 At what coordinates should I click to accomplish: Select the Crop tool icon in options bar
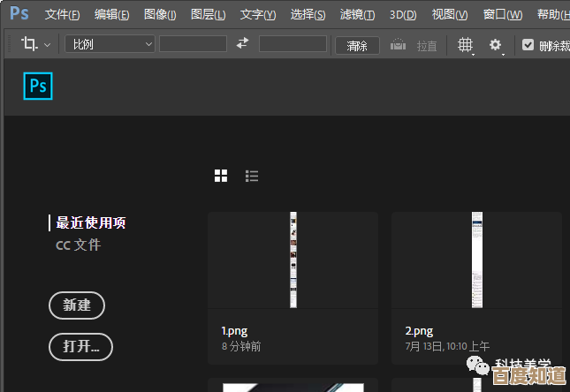(29, 44)
